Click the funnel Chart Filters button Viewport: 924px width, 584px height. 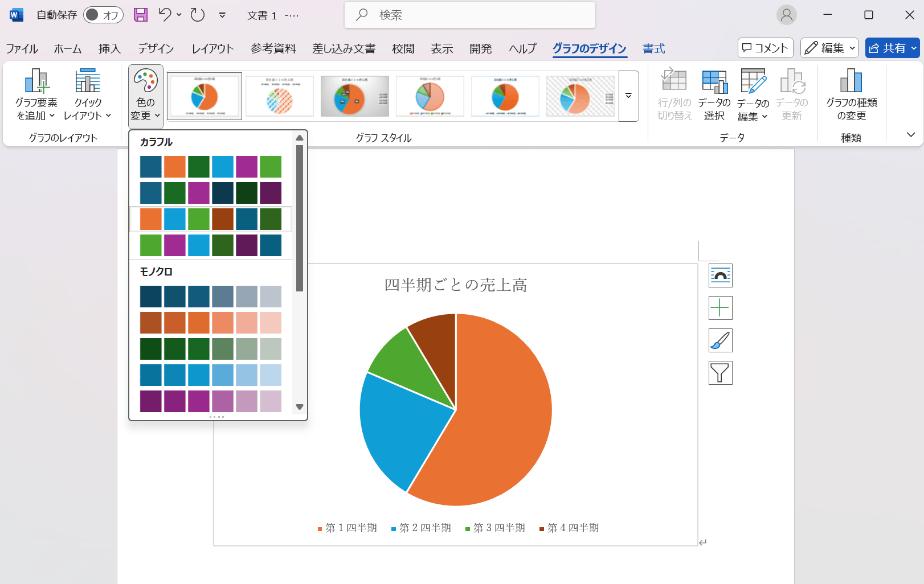click(x=720, y=373)
